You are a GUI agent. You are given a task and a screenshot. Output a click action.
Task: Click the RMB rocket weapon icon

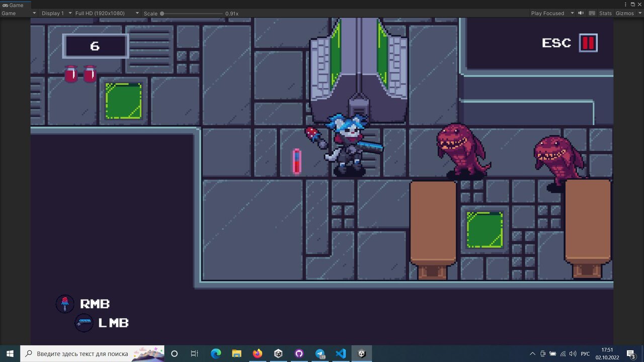coord(65,304)
